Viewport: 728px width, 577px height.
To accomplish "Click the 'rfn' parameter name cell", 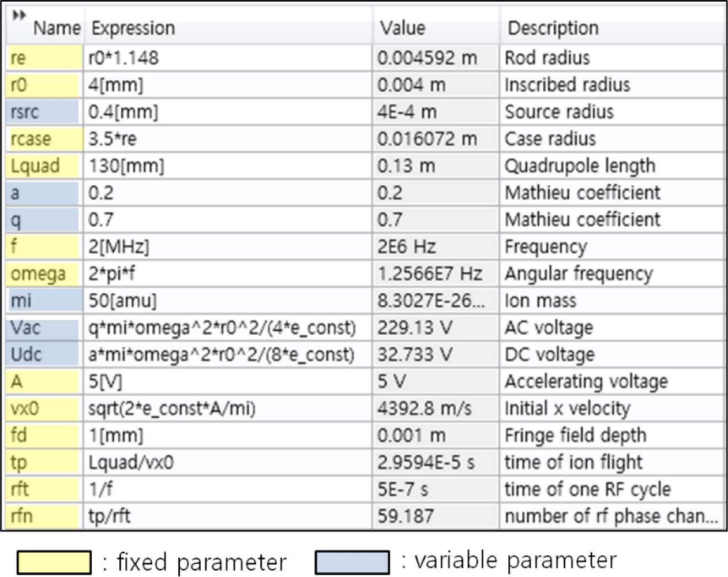I will [45, 516].
